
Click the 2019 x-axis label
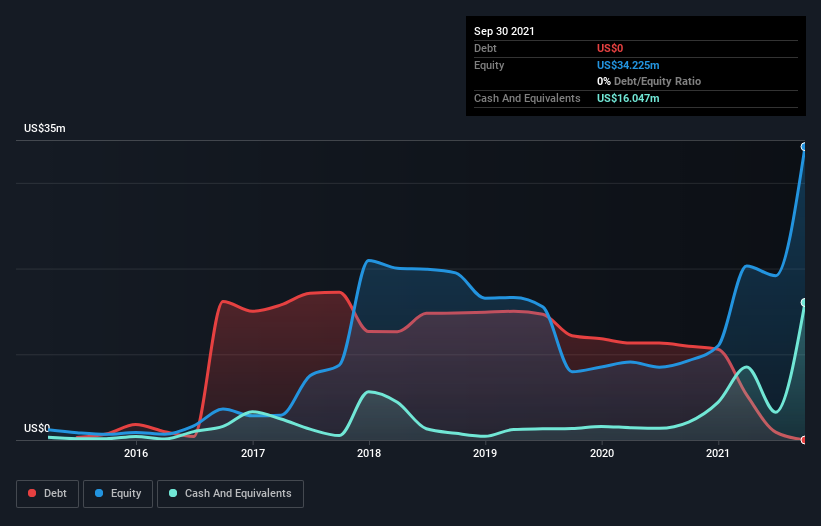(485, 453)
